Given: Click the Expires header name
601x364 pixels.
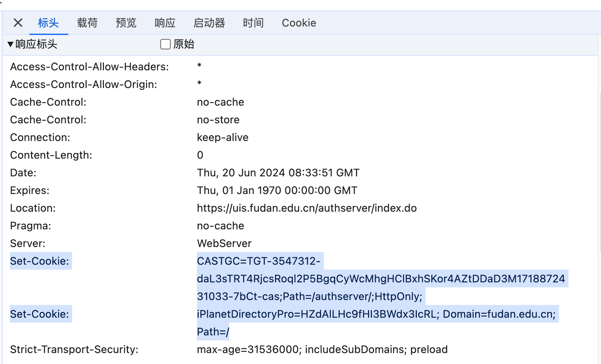Looking at the screenshot, I should 30,190.
